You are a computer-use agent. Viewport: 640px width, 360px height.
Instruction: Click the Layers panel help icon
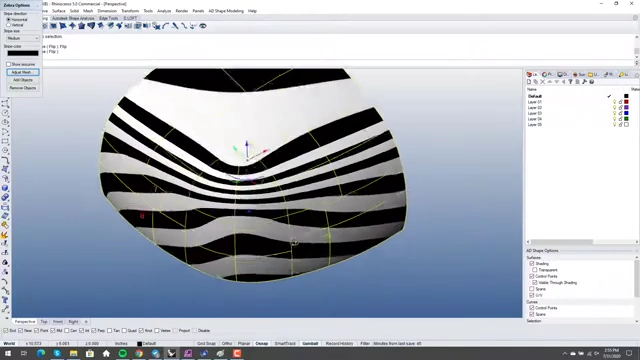[591, 82]
